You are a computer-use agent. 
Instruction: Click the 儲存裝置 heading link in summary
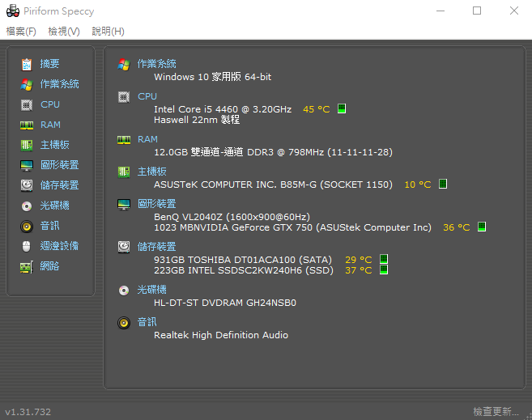click(x=157, y=247)
